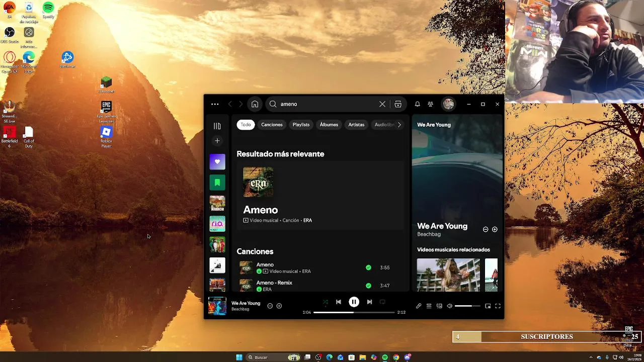Open We Are Young title in side panel
This screenshot has width=644, height=362.
point(442,226)
